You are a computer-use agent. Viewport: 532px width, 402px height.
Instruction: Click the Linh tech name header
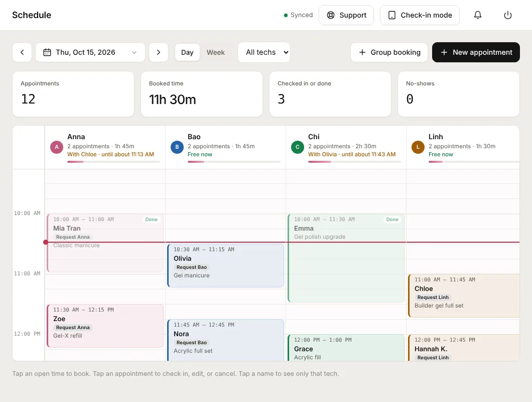point(436,137)
